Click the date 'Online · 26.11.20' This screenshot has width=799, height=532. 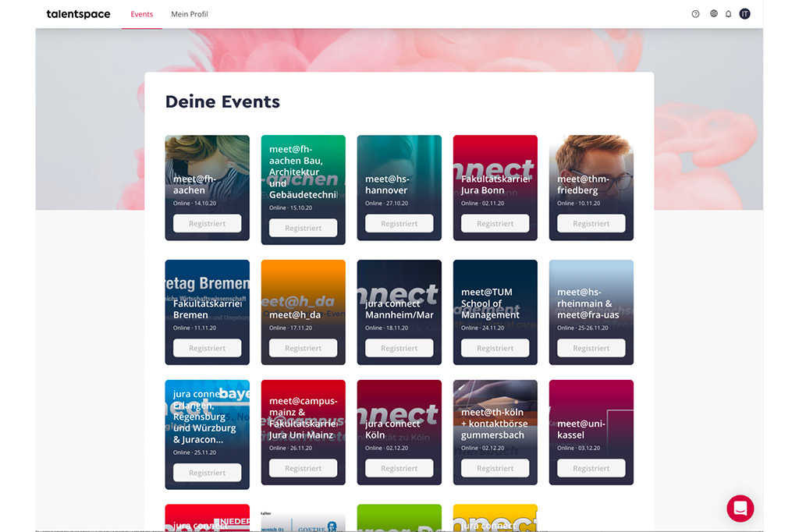point(290,448)
